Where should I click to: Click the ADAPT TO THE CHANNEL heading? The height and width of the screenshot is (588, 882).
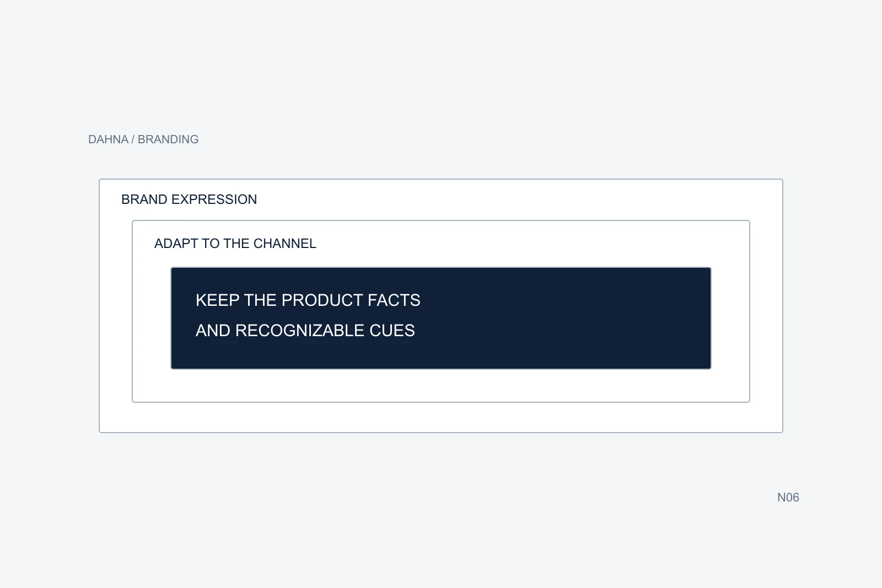point(235,244)
